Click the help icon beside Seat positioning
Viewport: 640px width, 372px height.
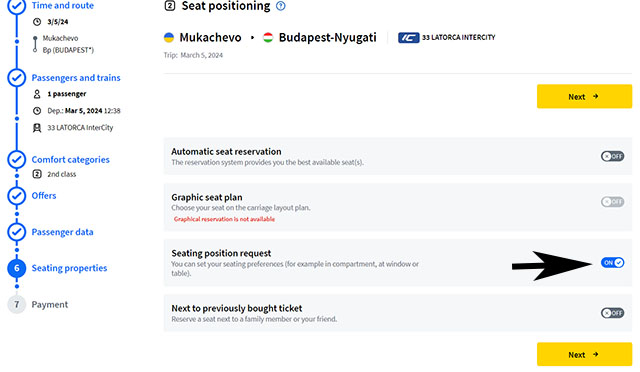[x=280, y=6]
